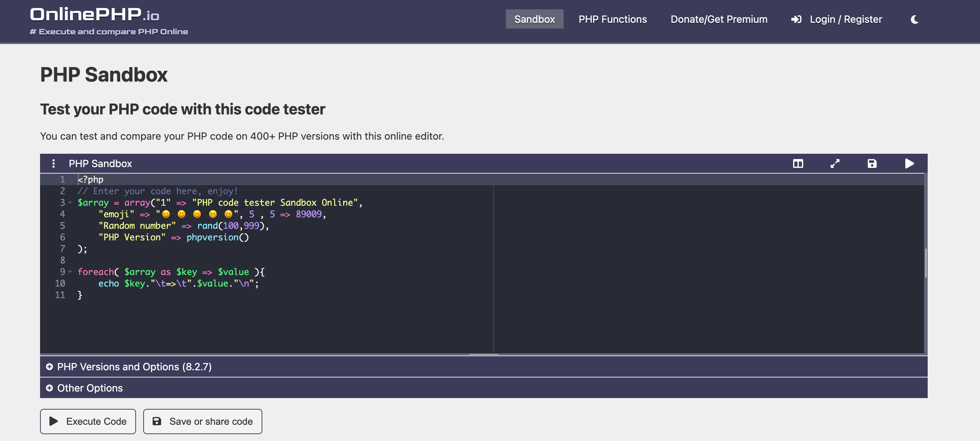This screenshot has height=441, width=980.
Task: Enable split view with the column layout icon
Action: [x=798, y=163]
